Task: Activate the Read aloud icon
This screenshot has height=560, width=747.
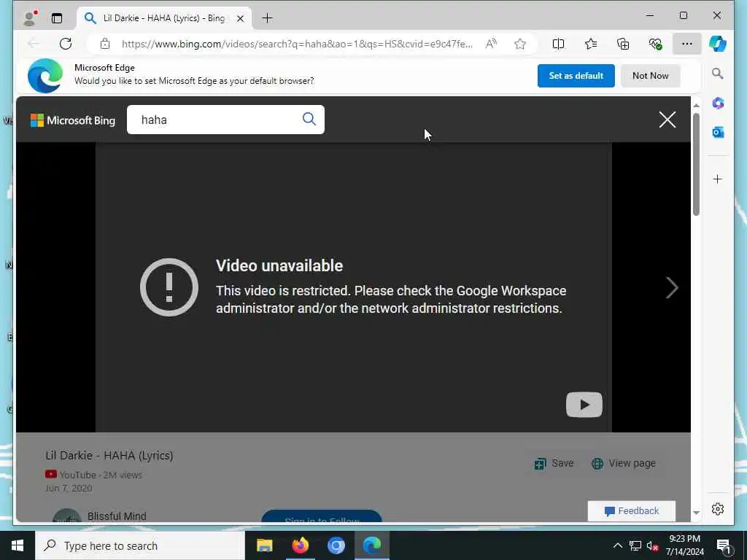Action: pos(491,44)
